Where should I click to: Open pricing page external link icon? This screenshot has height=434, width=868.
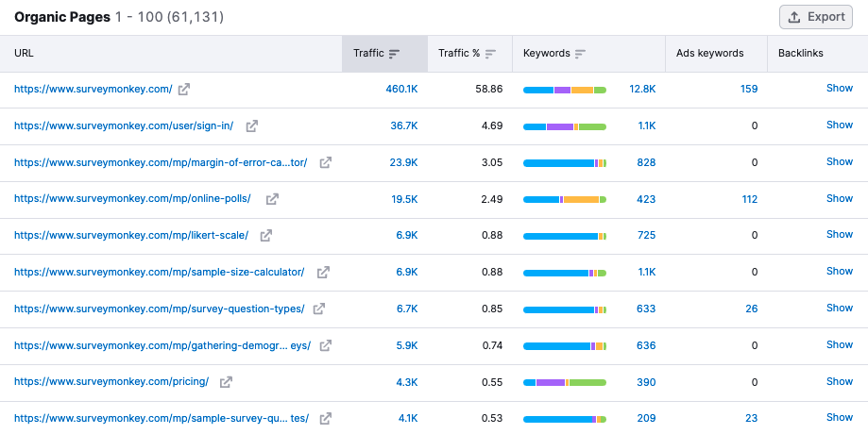(227, 382)
